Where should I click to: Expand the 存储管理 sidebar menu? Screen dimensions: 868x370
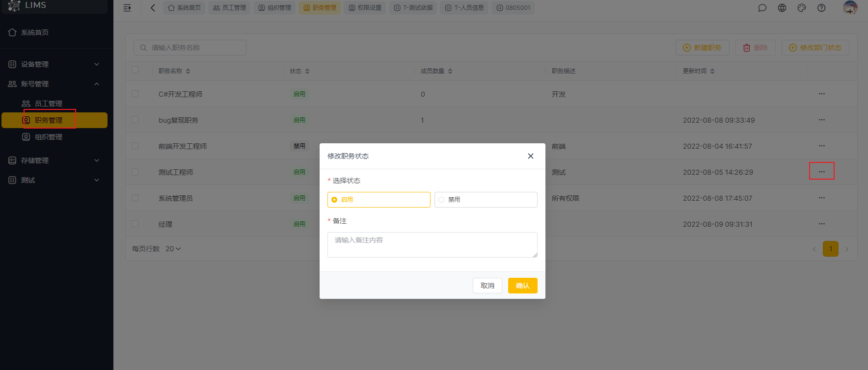[x=54, y=160]
